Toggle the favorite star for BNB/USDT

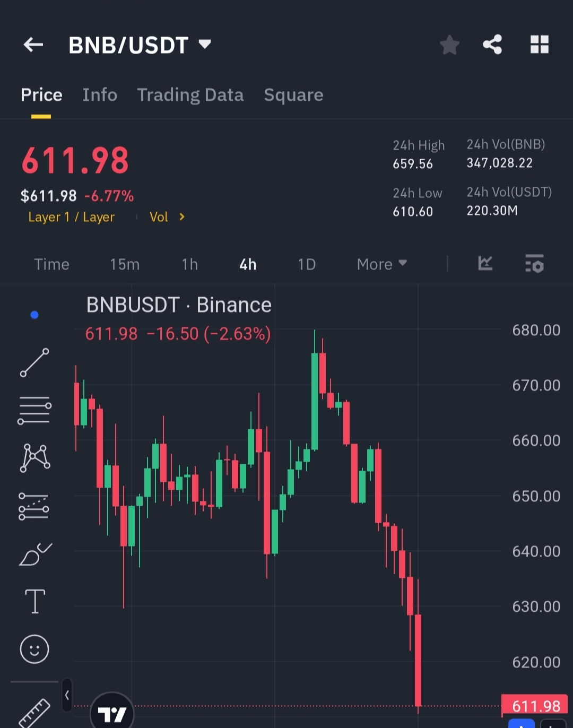click(x=449, y=45)
